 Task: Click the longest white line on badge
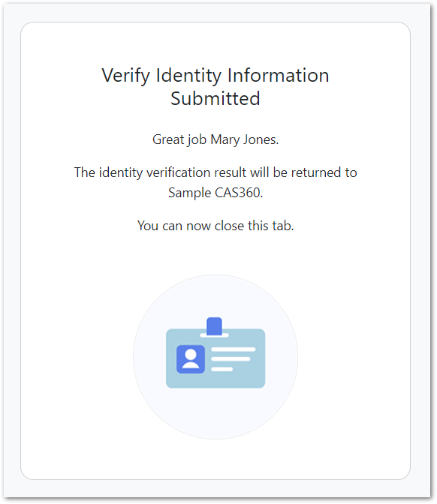[x=234, y=349]
